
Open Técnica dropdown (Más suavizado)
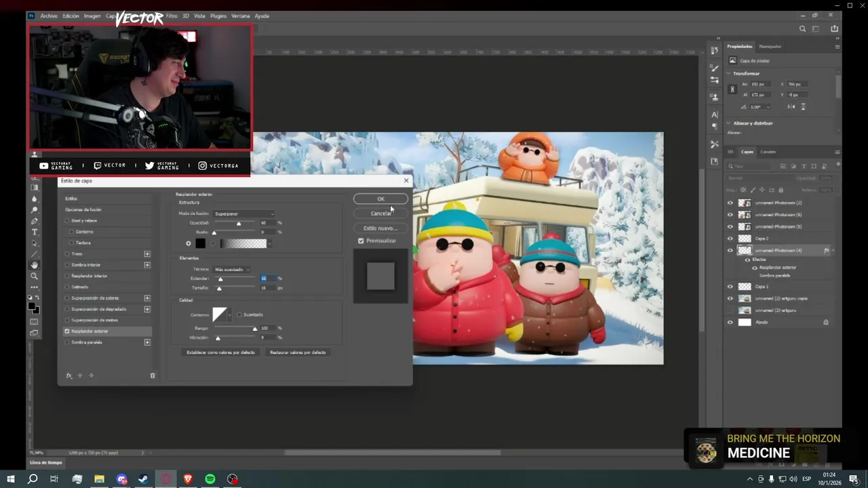pos(232,269)
